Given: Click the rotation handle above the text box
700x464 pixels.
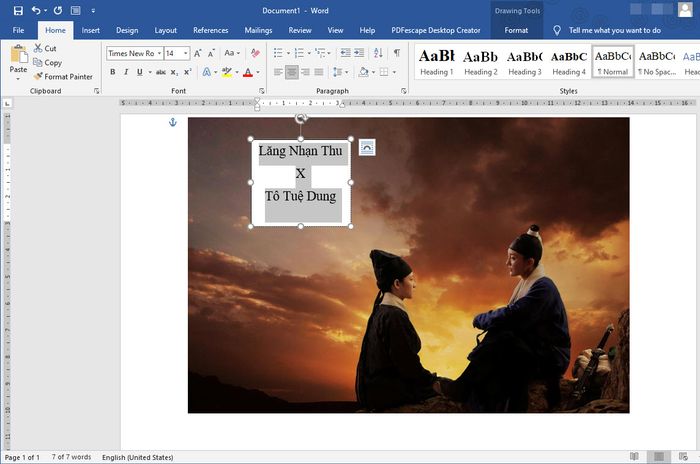Looking at the screenshot, I should 300,118.
